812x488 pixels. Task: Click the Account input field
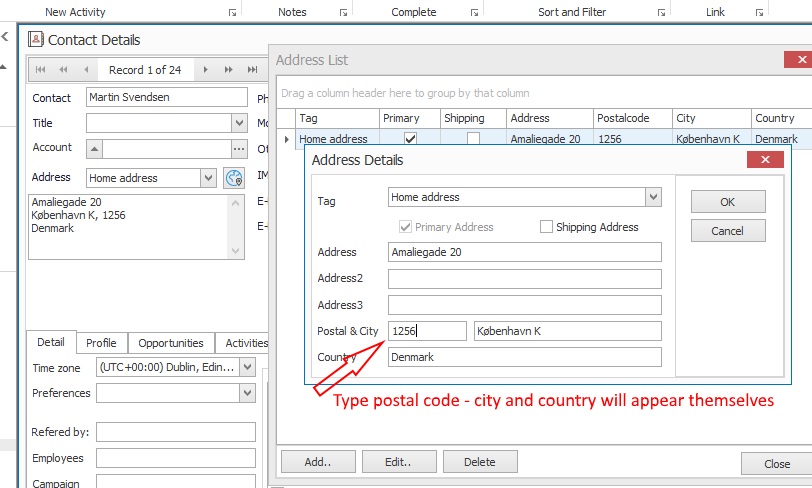coord(167,149)
